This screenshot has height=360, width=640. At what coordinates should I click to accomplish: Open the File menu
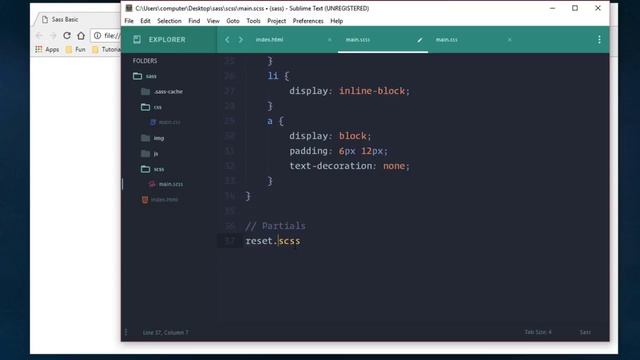click(129, 21)
